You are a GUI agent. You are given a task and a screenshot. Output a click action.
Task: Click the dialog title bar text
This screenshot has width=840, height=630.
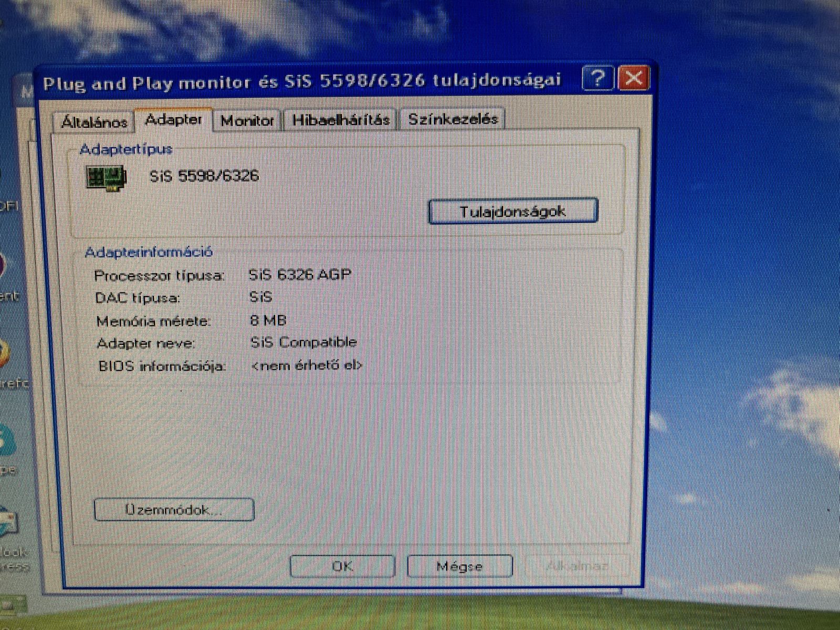[x=302, y=82]
